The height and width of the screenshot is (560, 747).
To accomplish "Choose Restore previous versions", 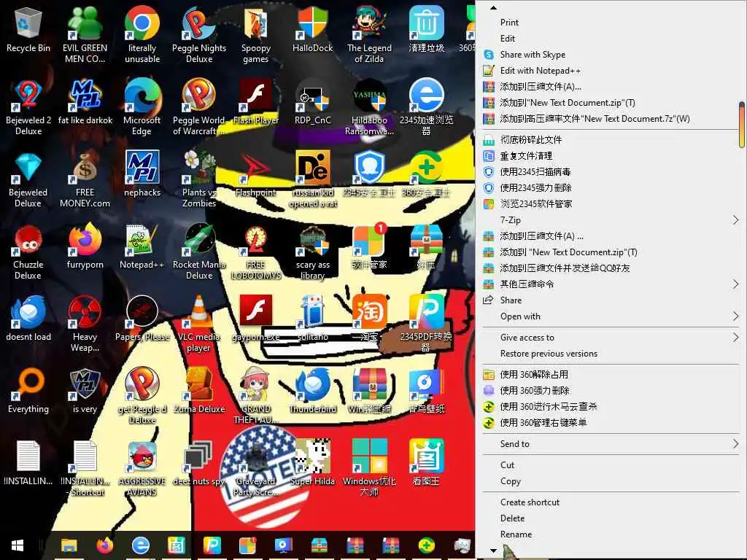I will (x=610, y=354).
